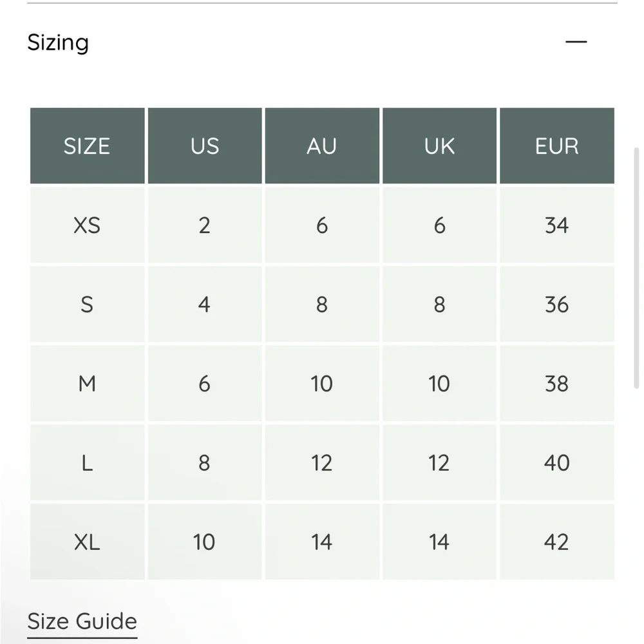Click the XS row label cell
644x644 pixels.
pos(87,225)
